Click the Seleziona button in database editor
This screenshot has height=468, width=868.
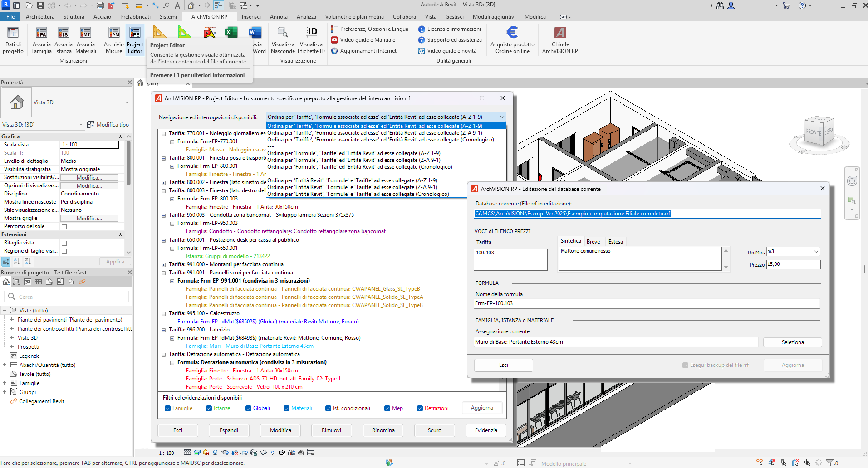point(792,342)
